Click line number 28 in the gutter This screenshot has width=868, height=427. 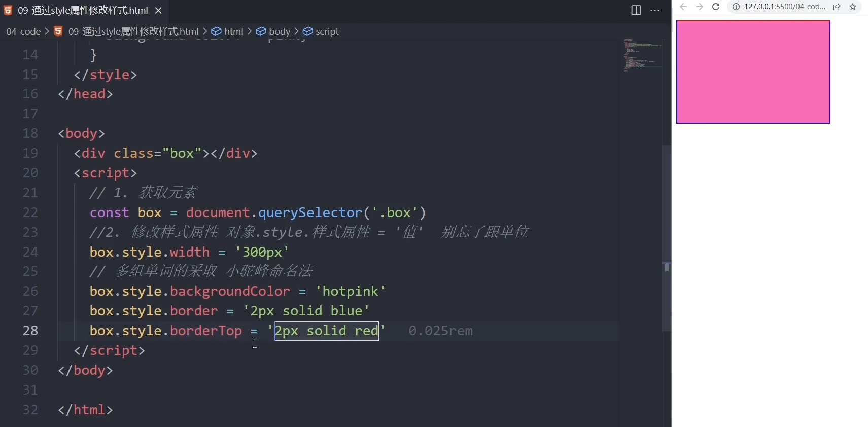tap(30, 331)
